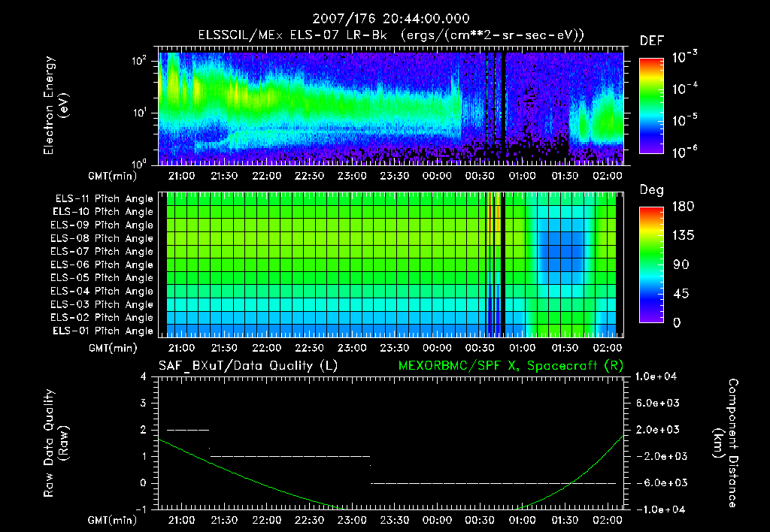The height and width of the screenshot is (532, 770).
Task: Click the blue low pitch-angle patch near 01:30
Action: [559, 251]
